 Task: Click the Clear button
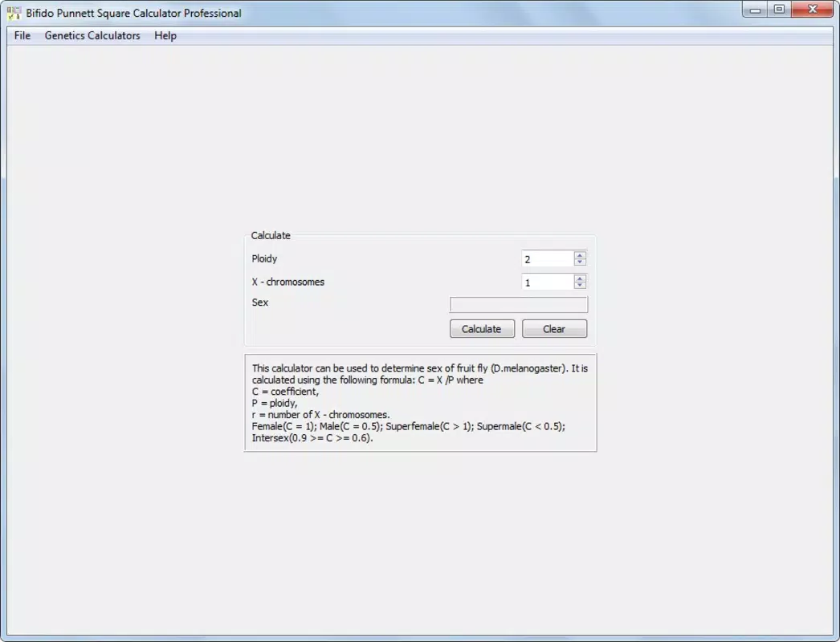(554, 329)
